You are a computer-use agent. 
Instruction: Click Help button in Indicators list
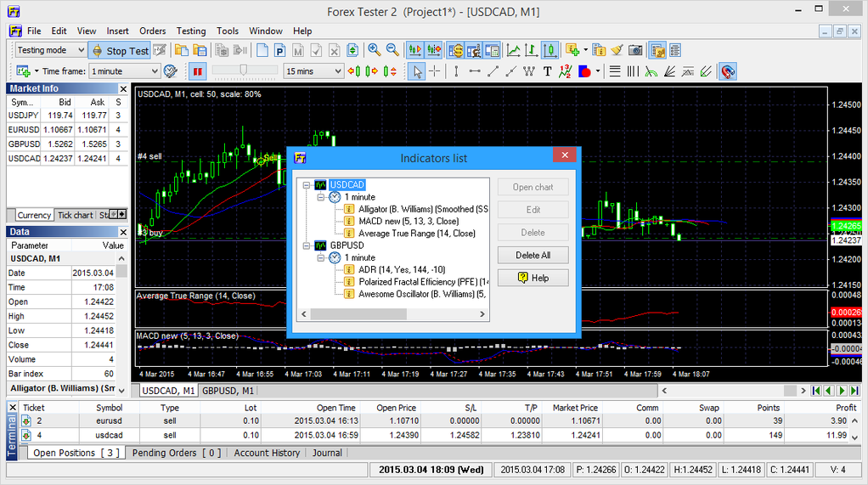[533, 278]
